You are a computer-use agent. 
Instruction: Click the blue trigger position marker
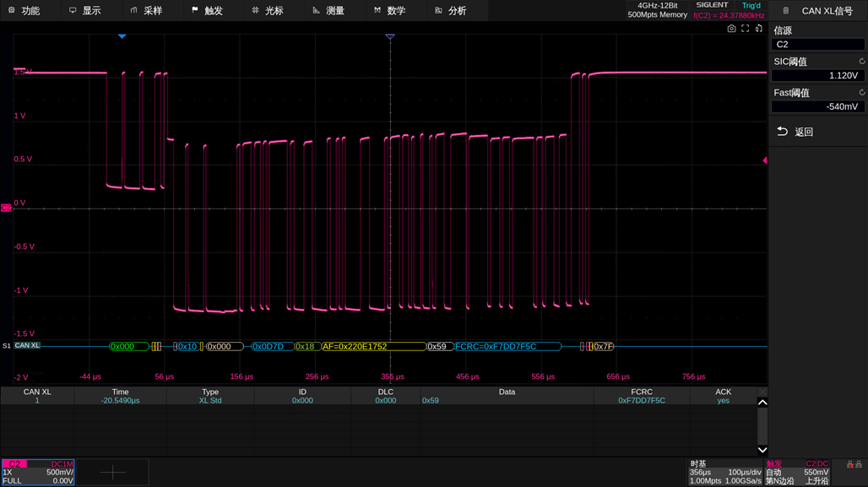[122, 36]
